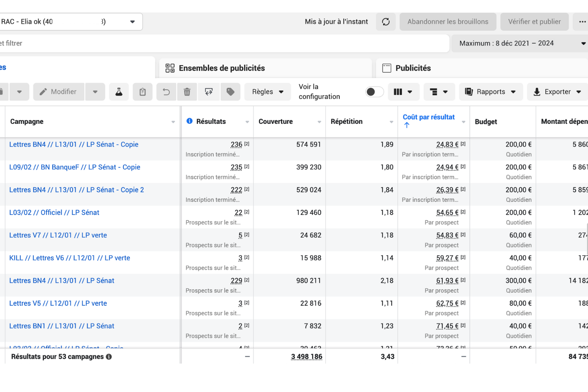The height and width of the screenshot is (392, 588).
Task: Click the trash delete icon
Action: tap(187, 92)
